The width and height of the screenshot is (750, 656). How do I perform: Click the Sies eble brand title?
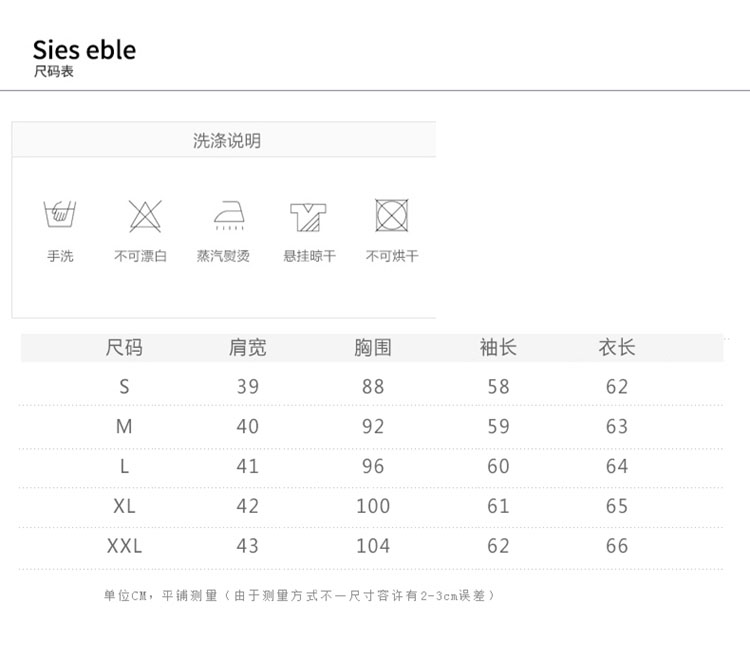[84, 50]
